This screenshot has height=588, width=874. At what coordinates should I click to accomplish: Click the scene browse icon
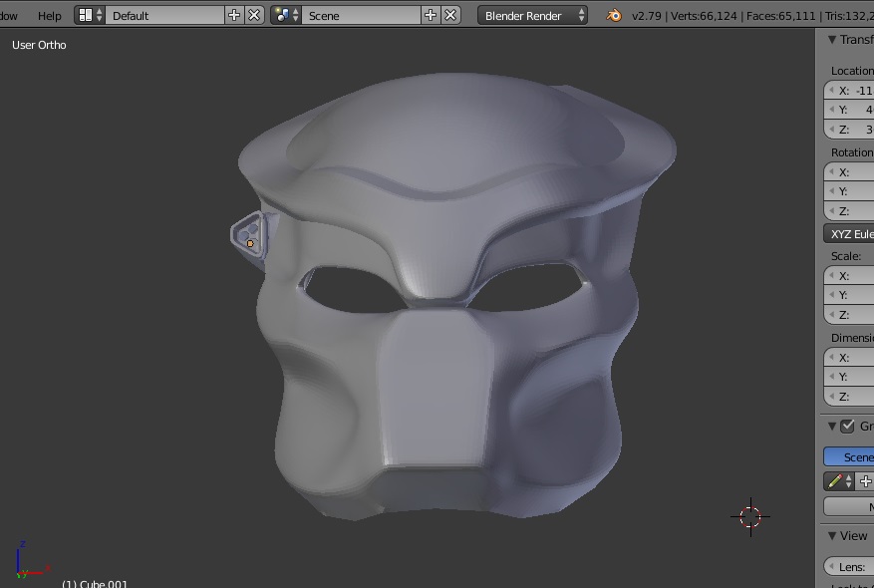tap(286, 15)
